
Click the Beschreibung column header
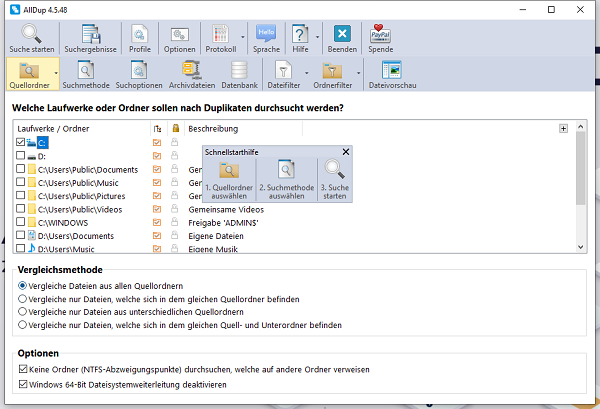[213, 129]
